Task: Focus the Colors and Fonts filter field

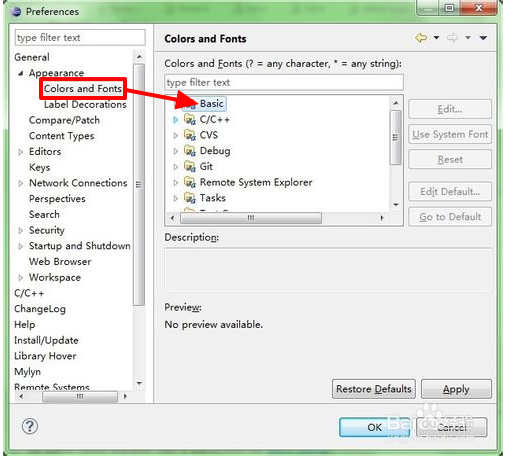Action: pyautogui.click(x=284, y=82)
